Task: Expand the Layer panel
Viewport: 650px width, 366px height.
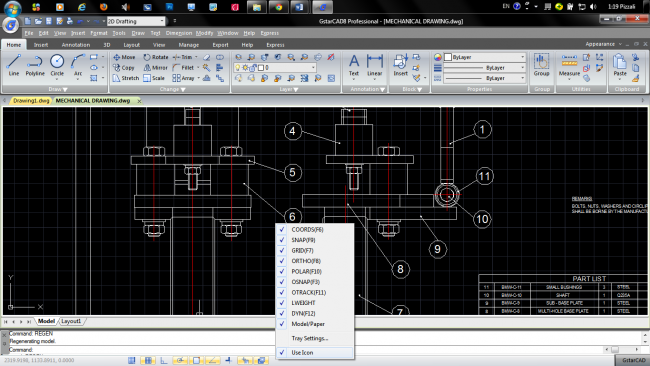Action: pos(289,89)
